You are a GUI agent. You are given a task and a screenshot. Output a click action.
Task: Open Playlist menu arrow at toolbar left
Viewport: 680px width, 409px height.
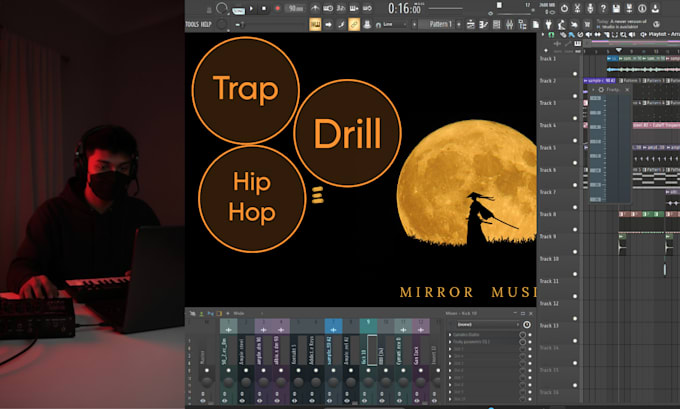point(543,35)
